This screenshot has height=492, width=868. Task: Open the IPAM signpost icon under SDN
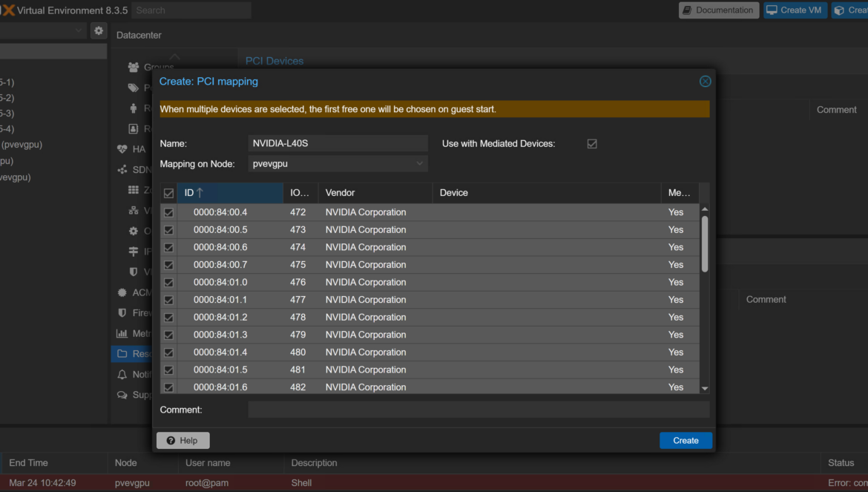click(x=134, y=252)
